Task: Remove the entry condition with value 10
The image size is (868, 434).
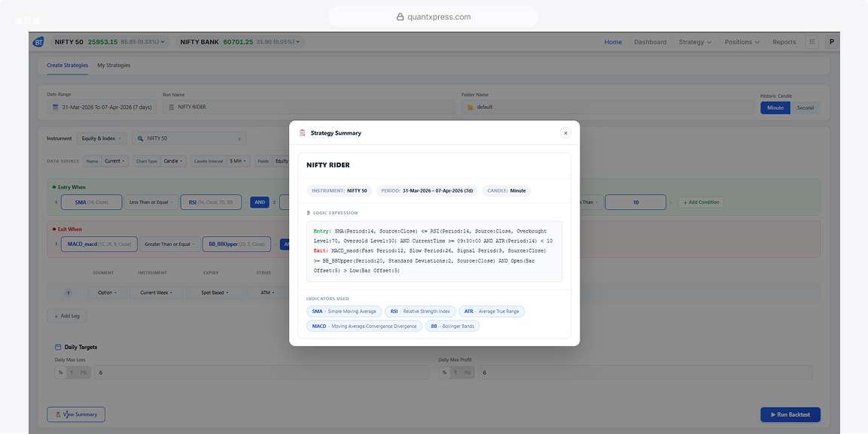Action: (672, 202)
